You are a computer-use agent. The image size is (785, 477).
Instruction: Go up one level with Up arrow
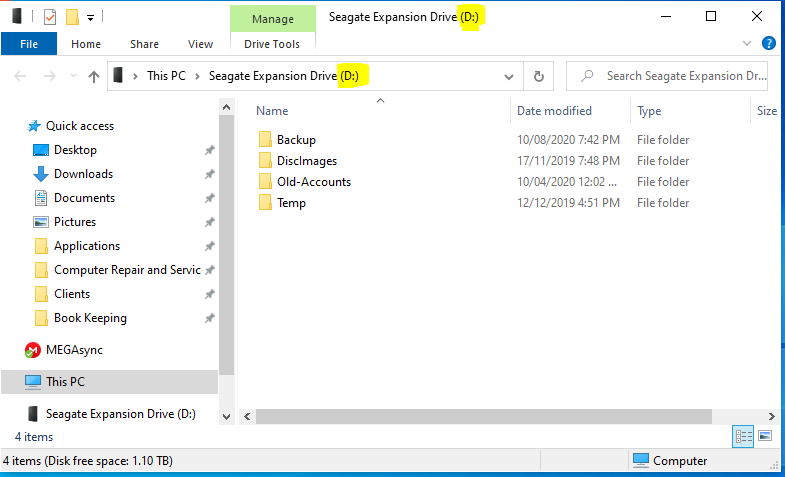click(94, 76)
